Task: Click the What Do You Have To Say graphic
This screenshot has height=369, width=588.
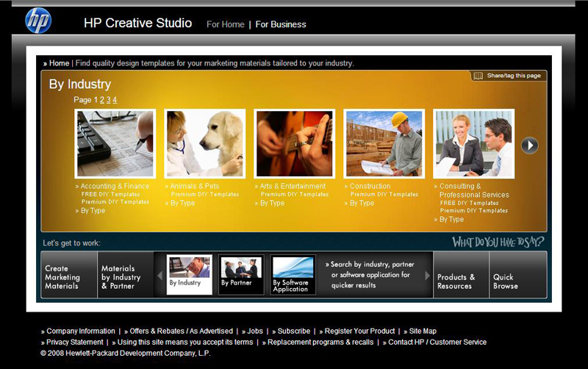Action: (x=498, y=243)
